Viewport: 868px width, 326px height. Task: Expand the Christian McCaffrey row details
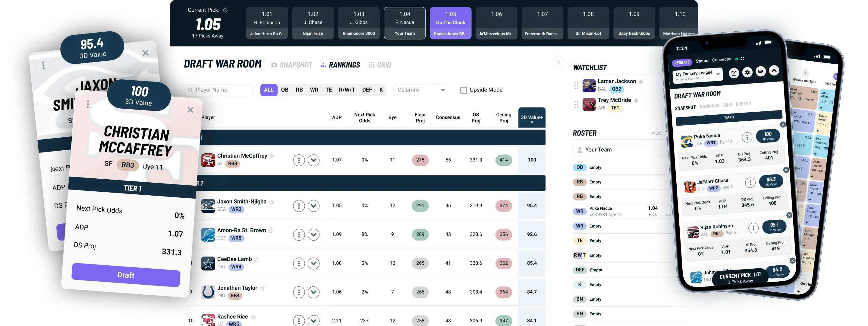tap(313, 160)
